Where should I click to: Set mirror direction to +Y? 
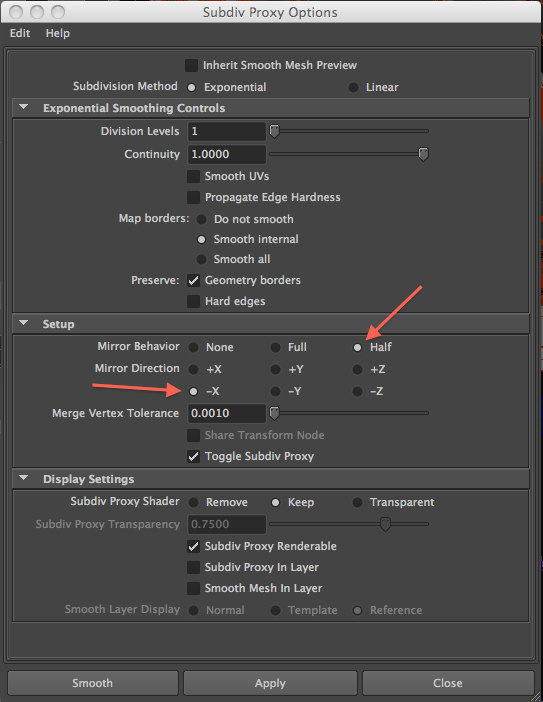coord(275,369)
